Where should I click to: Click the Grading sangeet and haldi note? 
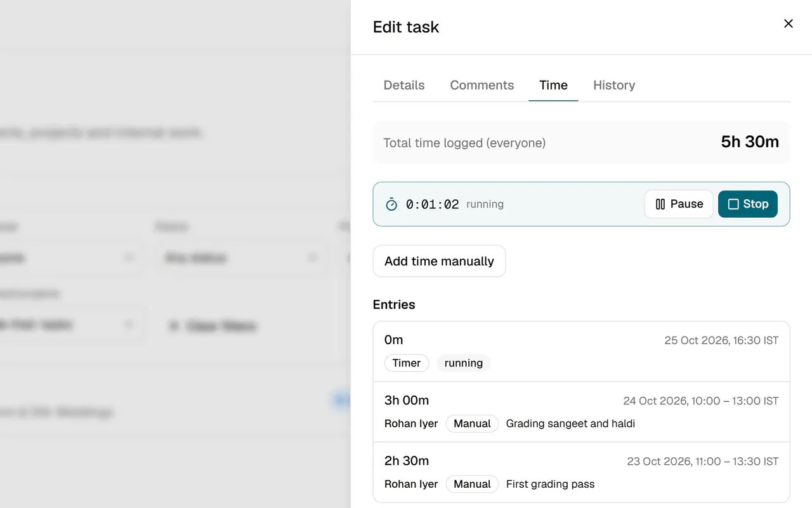[x=570, y=424]
